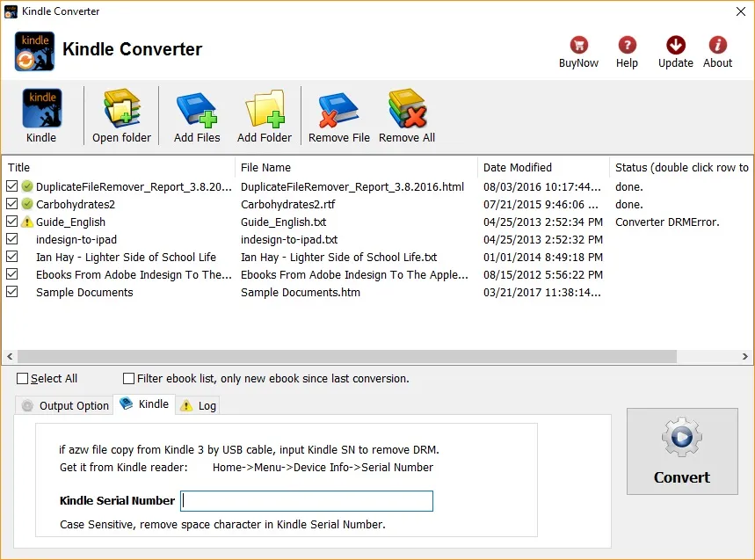Click Converter DRMError. status text
The height and width of the screenshot is (560, 755).
pos(667,222)
